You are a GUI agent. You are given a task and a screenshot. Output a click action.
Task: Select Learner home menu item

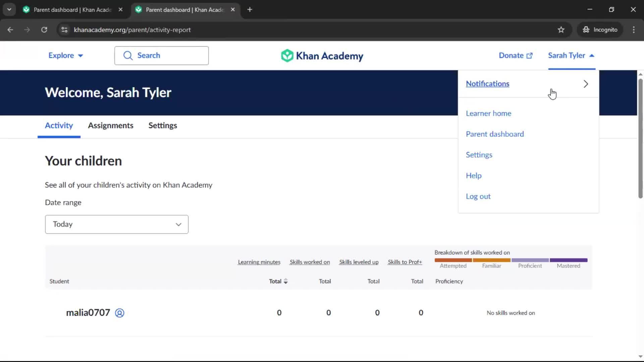tap(488, 113)
